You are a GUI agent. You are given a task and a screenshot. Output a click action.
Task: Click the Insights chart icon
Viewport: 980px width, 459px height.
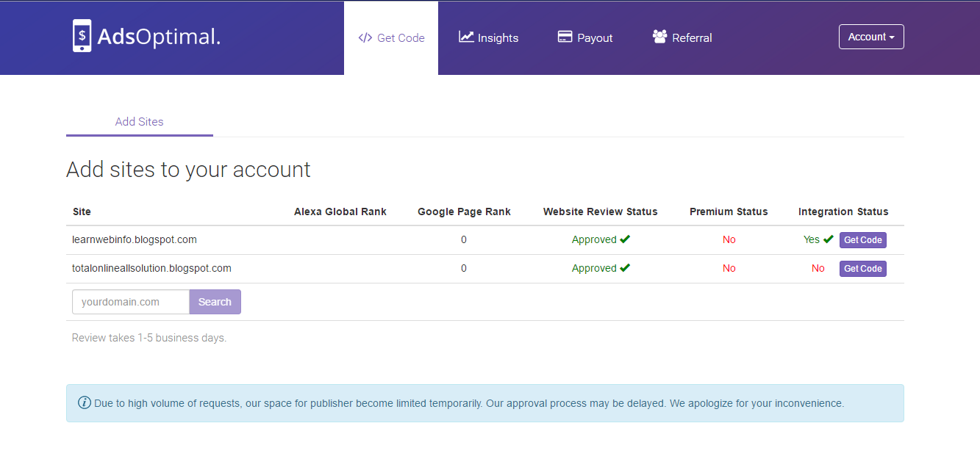[x=466, y=37]
